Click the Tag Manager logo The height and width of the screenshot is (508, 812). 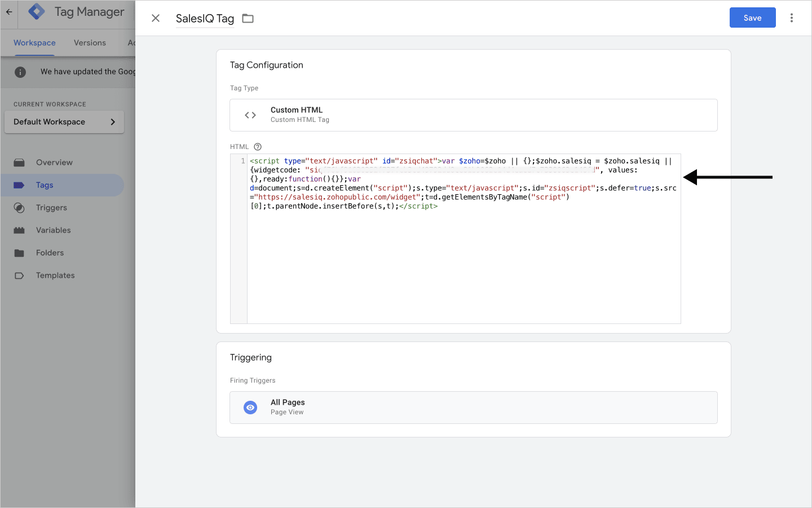point(37,12)
